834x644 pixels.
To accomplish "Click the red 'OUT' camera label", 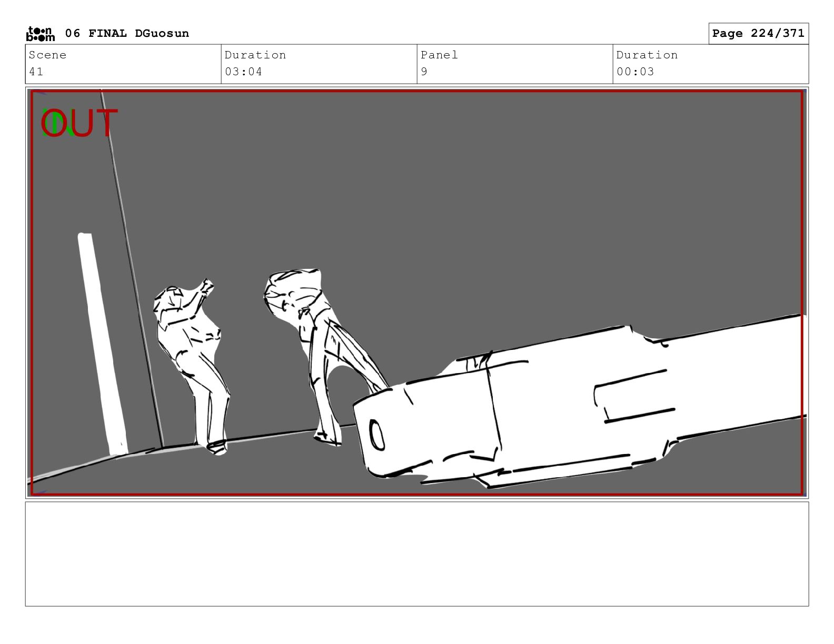I will pyautogui.click(x=79, y=124).
